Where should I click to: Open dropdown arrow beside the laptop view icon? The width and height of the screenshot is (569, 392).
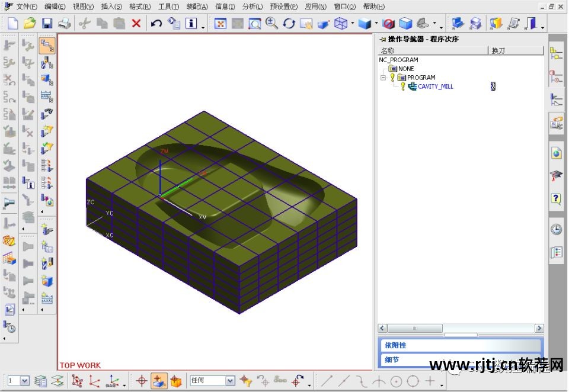click(x=434, y=24)
